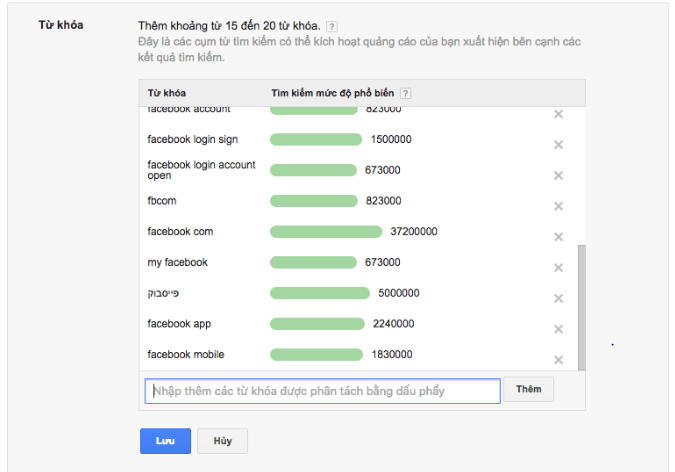The image size is (675, 472).
Task: Remove the 'facebook mobile' keyword
Action: [x=558, y=360]
